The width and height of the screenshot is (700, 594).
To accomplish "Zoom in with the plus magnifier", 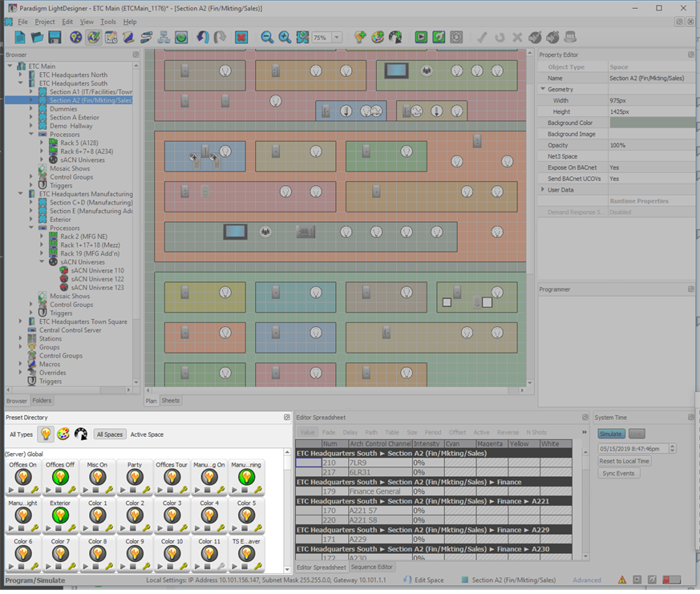I will point(285,38).
